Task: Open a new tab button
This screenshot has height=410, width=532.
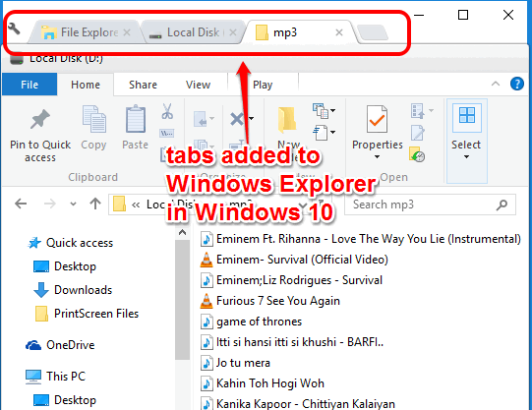Action: click(373, 32)
